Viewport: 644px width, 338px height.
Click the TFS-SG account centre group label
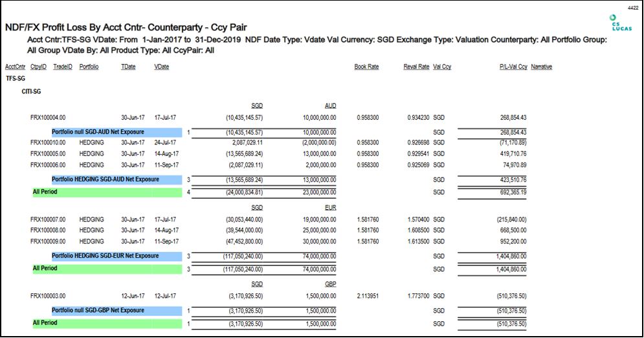click(x=16, y=78)
